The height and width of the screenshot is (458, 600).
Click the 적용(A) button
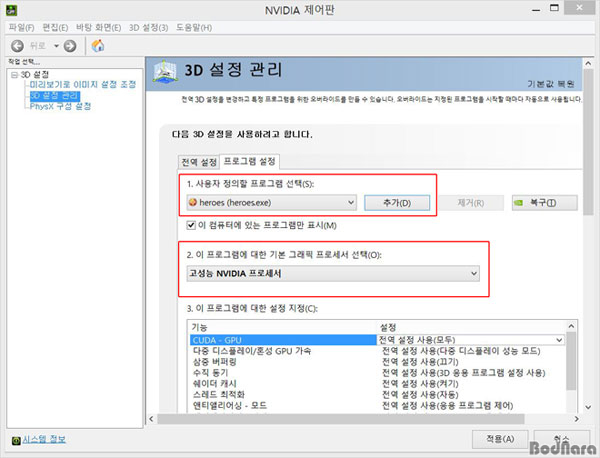click(500, 439)
